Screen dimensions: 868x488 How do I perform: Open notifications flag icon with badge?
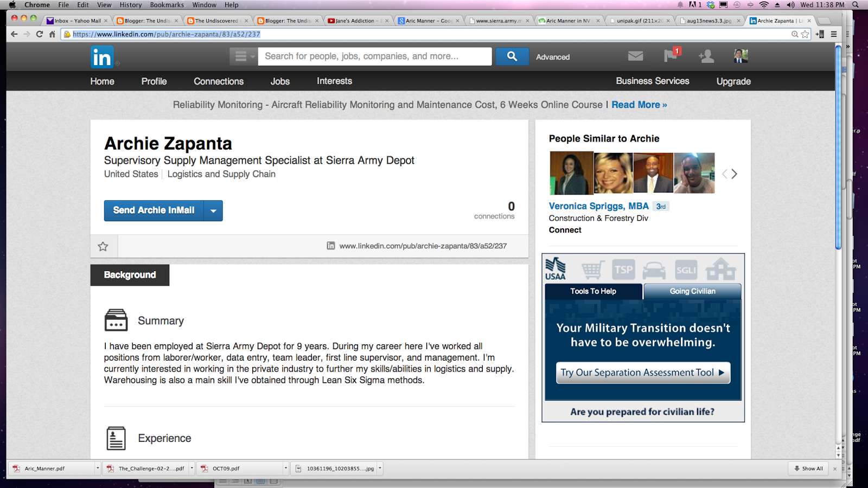(672, 55)
